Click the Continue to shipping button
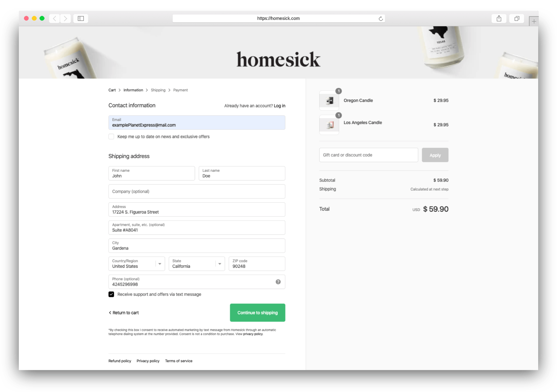 (257, 313)
